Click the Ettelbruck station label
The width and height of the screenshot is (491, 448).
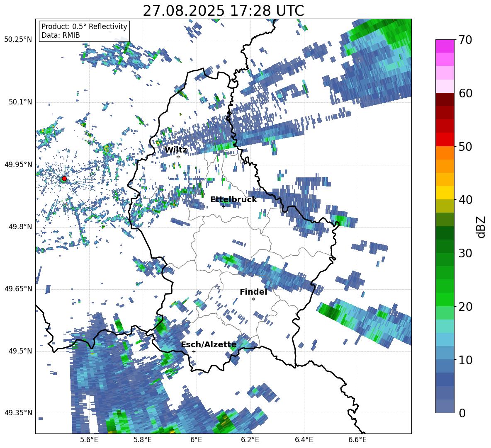(x=233, y=200)
